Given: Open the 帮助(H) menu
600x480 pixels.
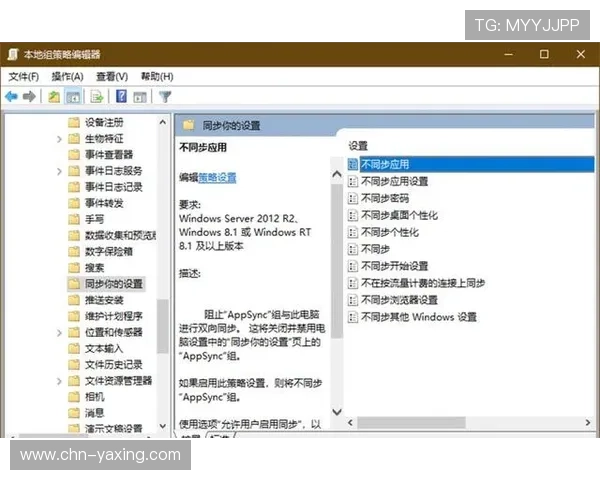Looking at the screenshot, I should (x=157, y=77).
